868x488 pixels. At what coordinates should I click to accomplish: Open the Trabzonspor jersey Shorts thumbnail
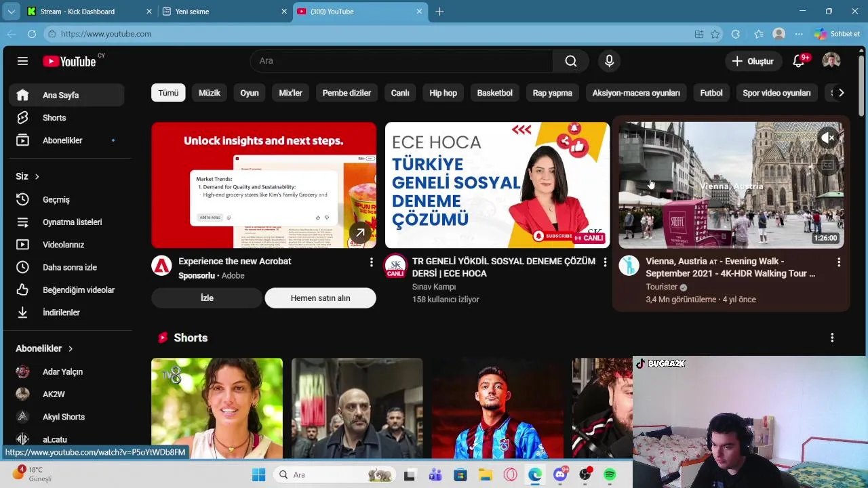coord(498,408)
